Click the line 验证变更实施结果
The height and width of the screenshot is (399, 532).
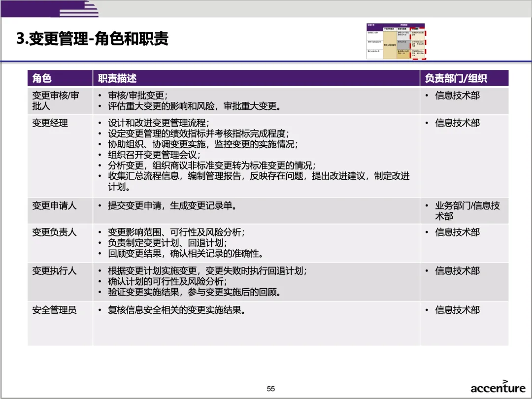tap(195, 292)
